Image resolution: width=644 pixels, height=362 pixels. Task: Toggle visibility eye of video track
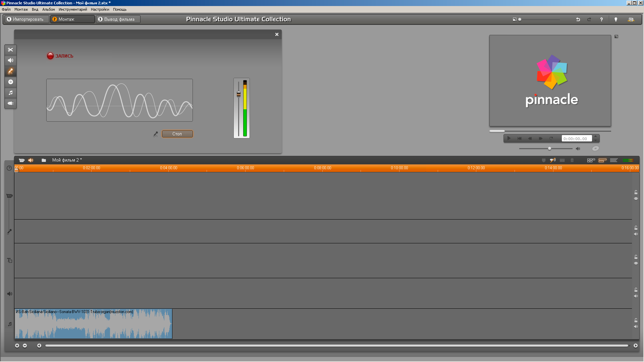[636, 199]
